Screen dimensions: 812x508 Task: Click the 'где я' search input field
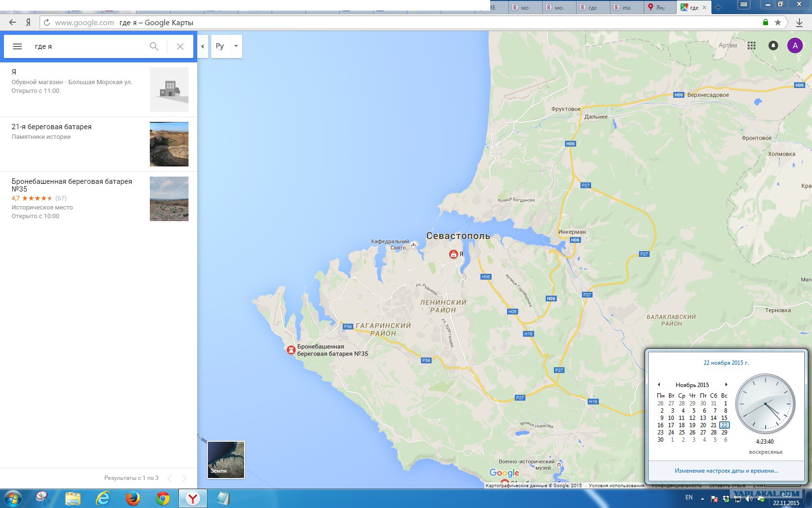coord(87,46)
